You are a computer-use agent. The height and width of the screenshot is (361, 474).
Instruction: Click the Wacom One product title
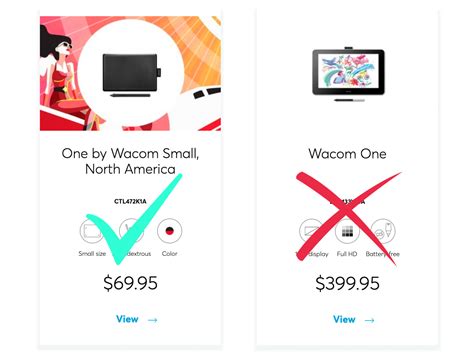347,154
